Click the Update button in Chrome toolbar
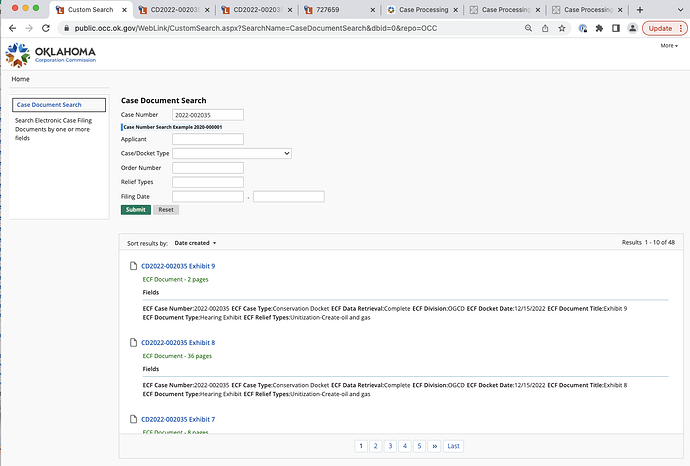The image size is (690, 466). point(660,28)
